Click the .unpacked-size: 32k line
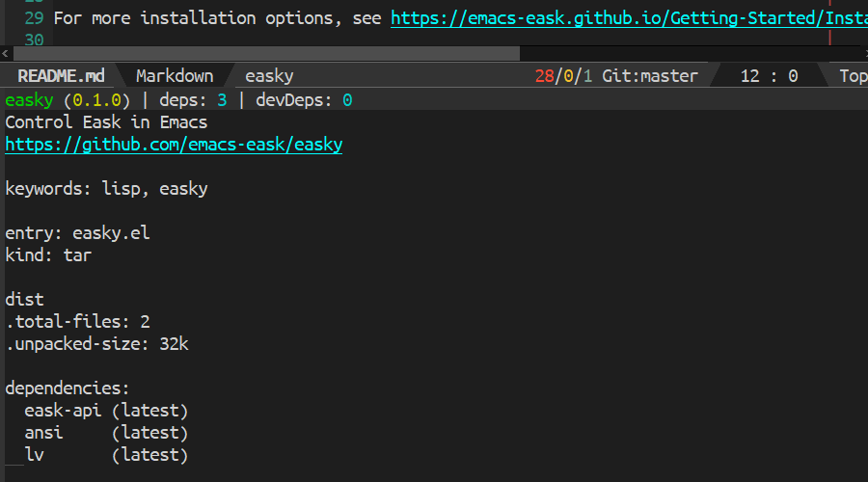Image resolution: width=868 pixels, height=482 pixels. pos(96,343)
